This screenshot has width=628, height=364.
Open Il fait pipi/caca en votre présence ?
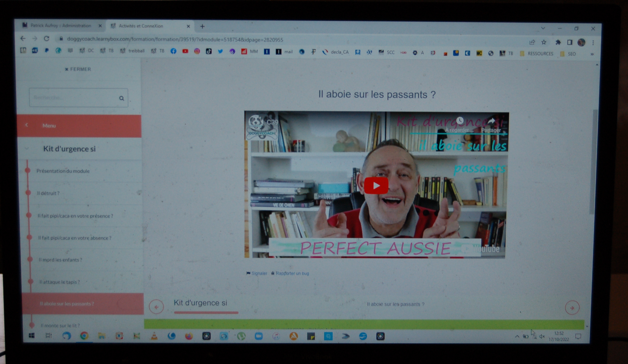[x=75, y=216]
